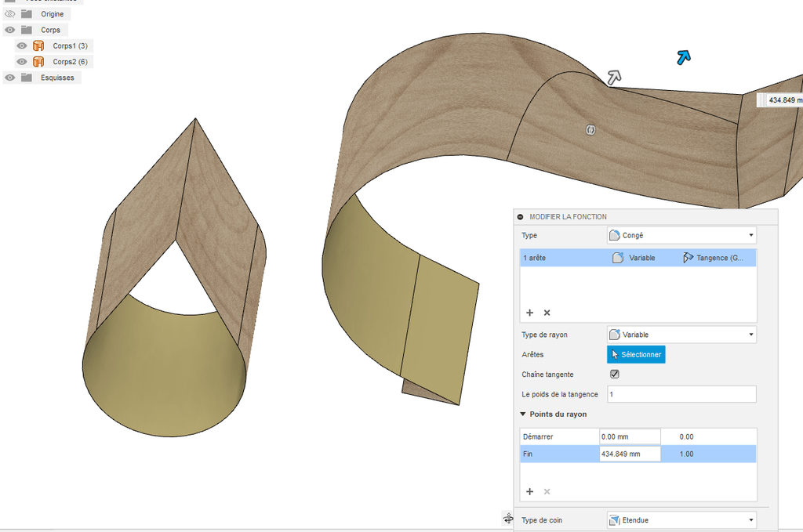Select the Esquisses tree label
803x532 pixels.
[x=57, y=78]
